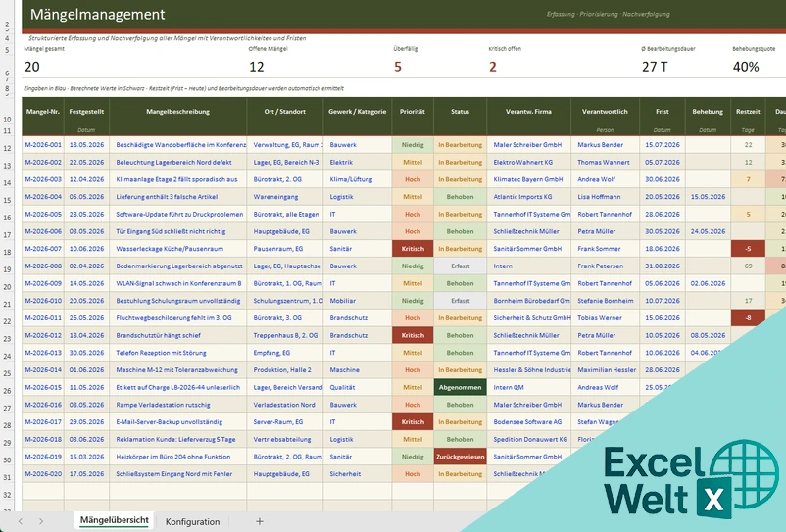Select cell M-2026-007 in Mangel-Nr. column

pos(43,249)
